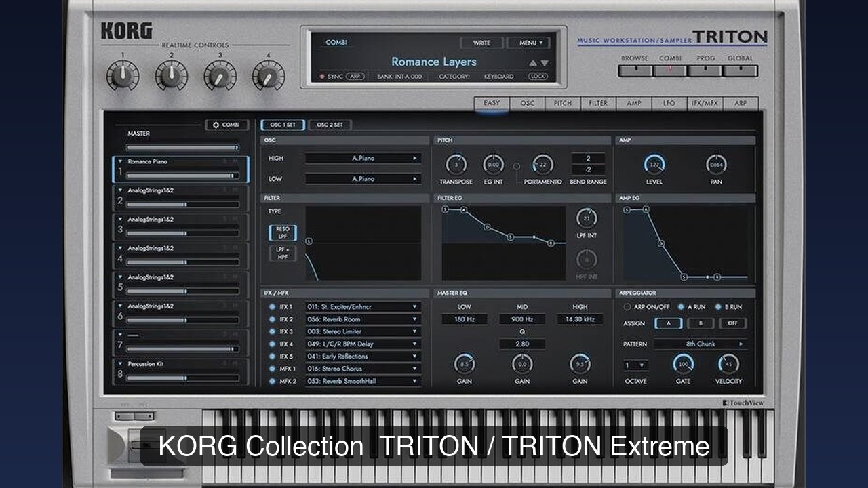This screenshot has height=488, width=868.
Task: Toggle the IFX 2 effect on/off
Action: click(272, 319)
